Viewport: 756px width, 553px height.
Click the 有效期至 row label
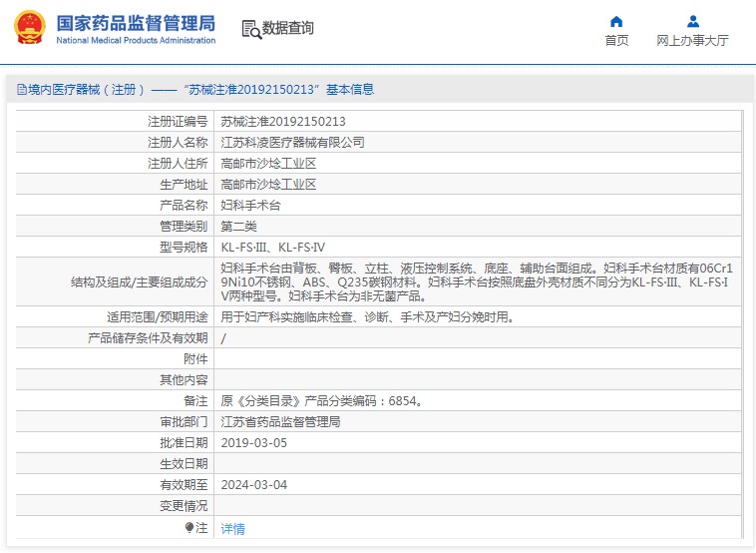[x=184, y=484]
